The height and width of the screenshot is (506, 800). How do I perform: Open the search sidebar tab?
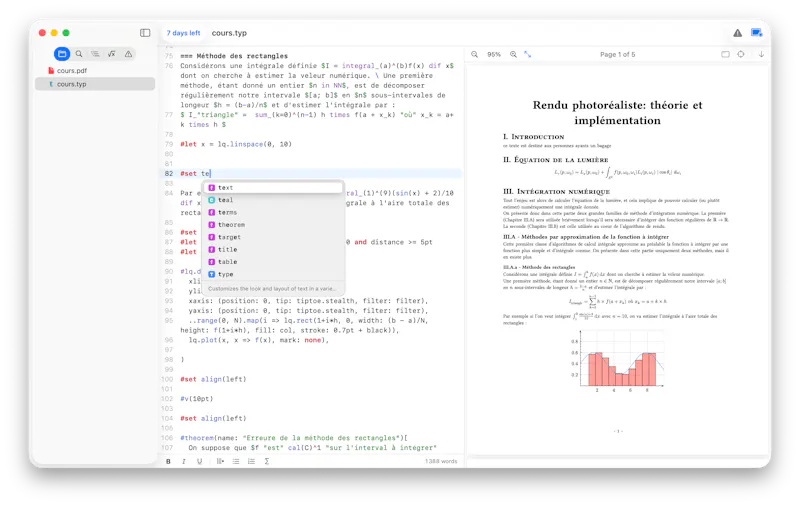[79, 54]
